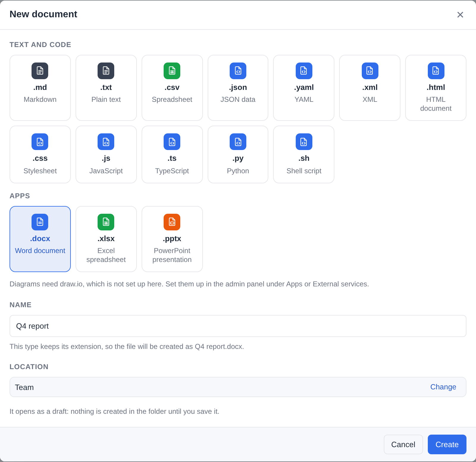Choose the green .xlsx Excel icon
Image resolution: width=476 pixels, height=462 pixels.
point(106,222)
